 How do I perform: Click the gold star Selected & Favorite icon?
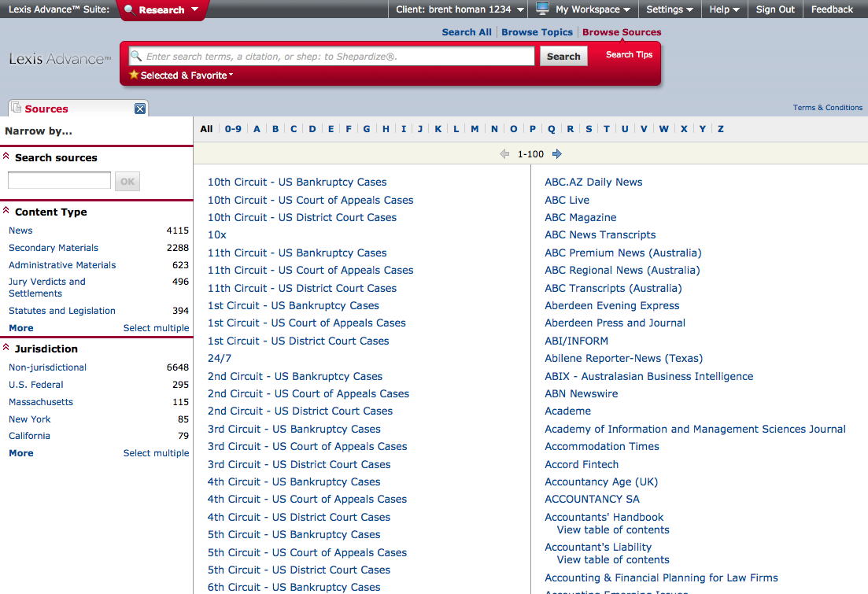tap(134, 75)
